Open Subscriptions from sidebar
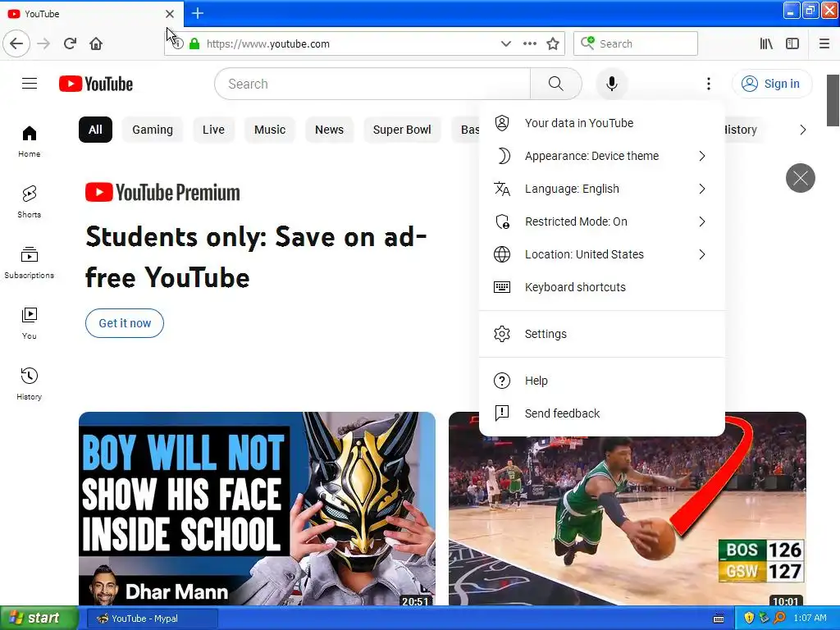The width and height of the screenshot is (840, 630). tap(30, 262)
